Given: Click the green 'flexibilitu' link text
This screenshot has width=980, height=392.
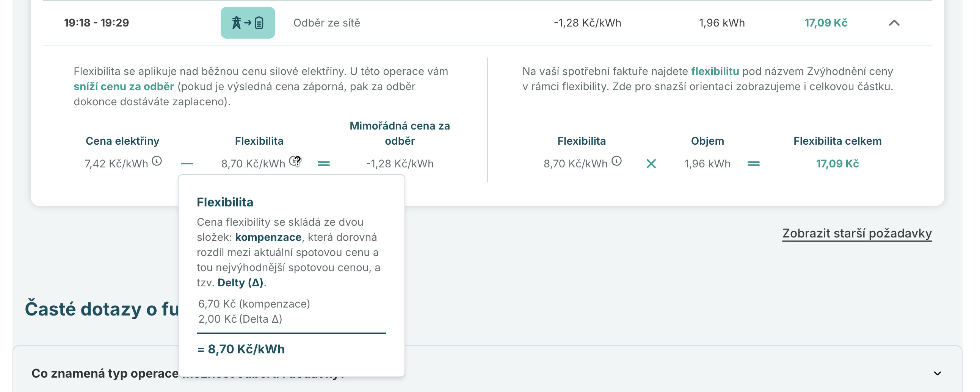Looking at the screenshot, I should pos(715,71).
